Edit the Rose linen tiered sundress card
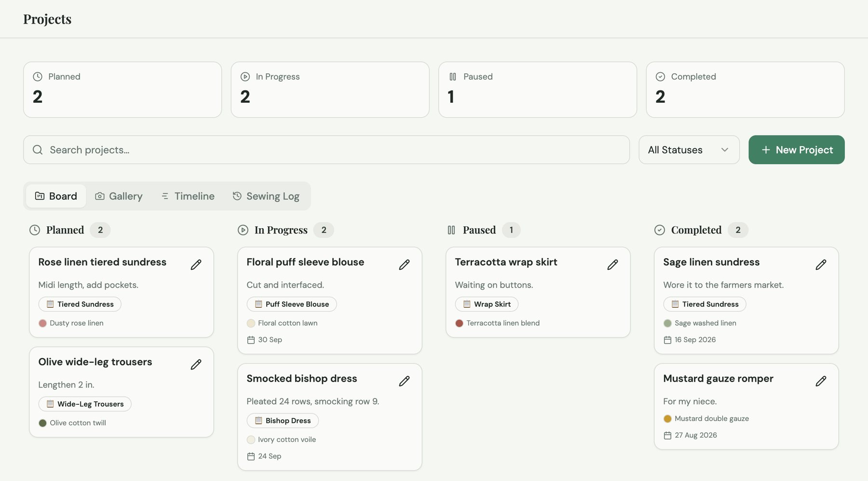Image resolution: width=868 pixels, height=481 pixels. (196, 264)
